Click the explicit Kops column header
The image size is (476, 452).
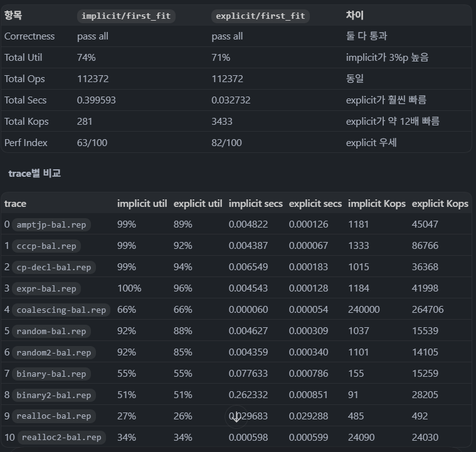tap(440, 204)
